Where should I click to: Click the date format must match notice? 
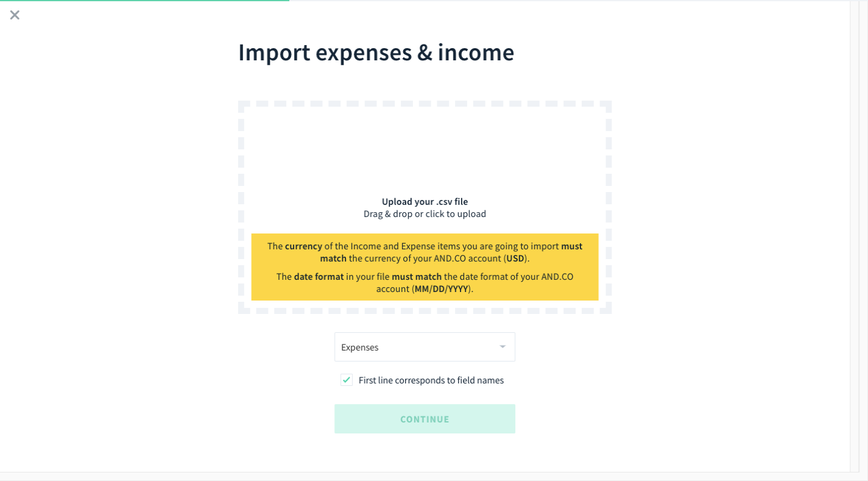tap(425, 282)
